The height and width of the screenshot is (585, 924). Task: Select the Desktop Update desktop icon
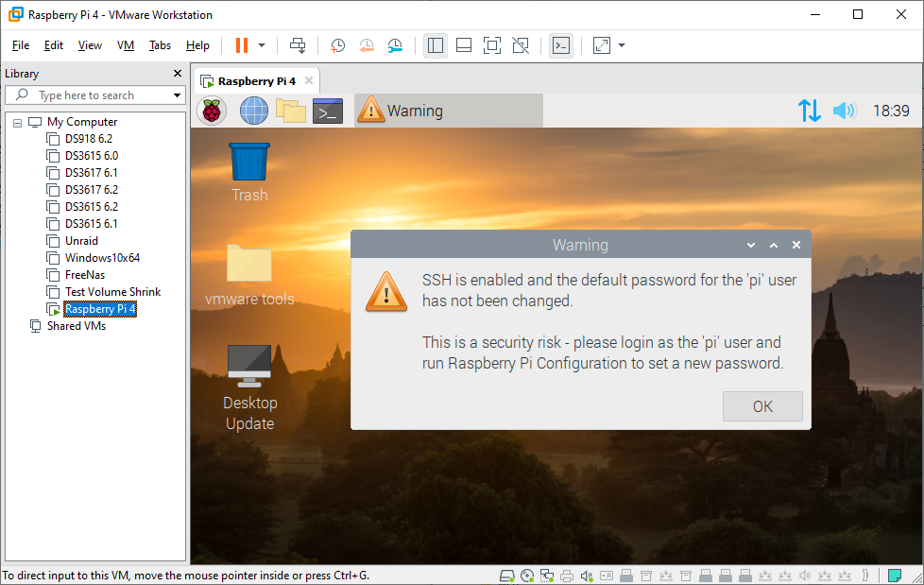pyautogui.click(x=249, y=388)
